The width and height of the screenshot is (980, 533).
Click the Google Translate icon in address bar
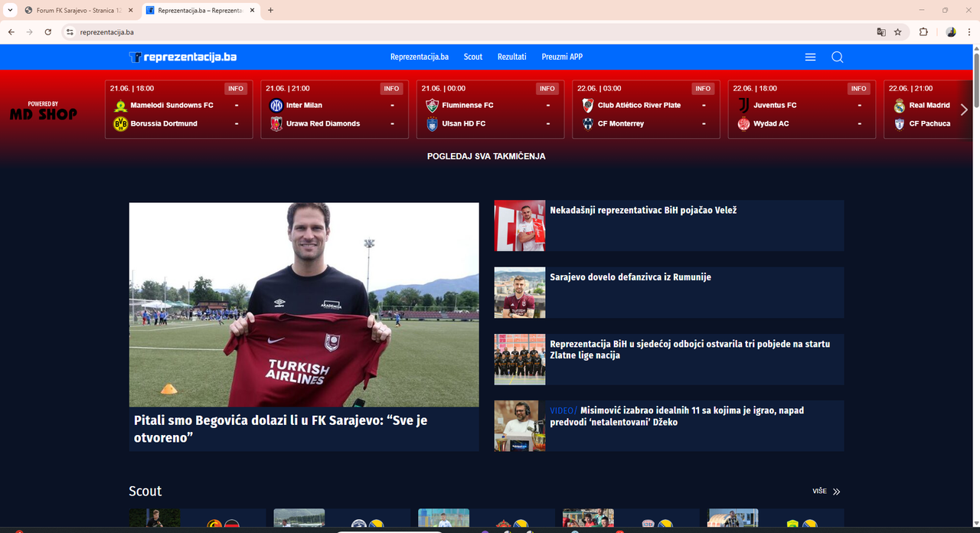point(881,32)
